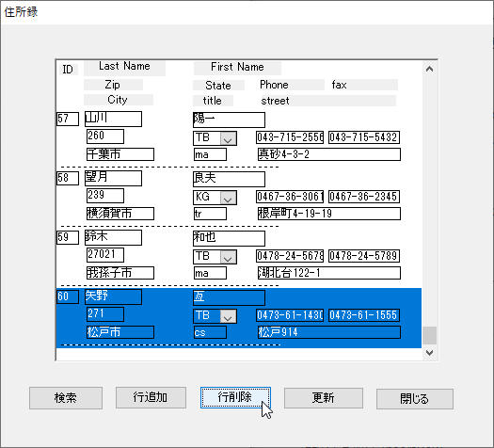The image size is (494, 448).
Task: Expand State dropdown showing KG for record 58
Action: pos(228,198)
